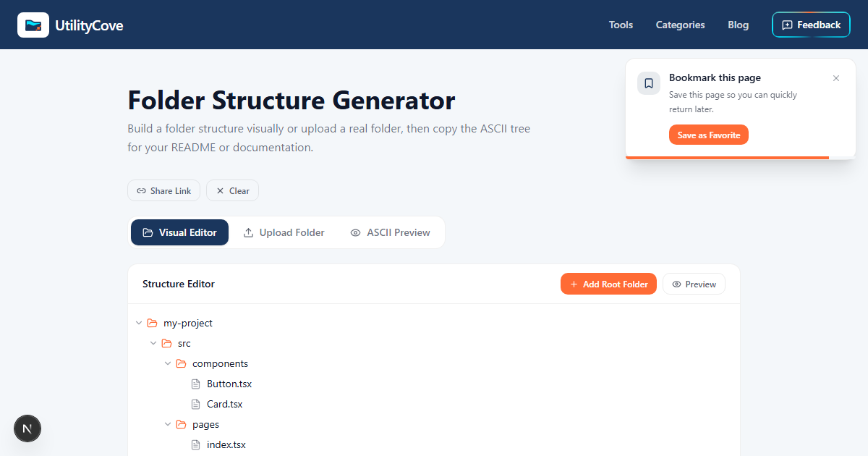
Task: Click the orange my-project folder icon
Action: (152, 324)
